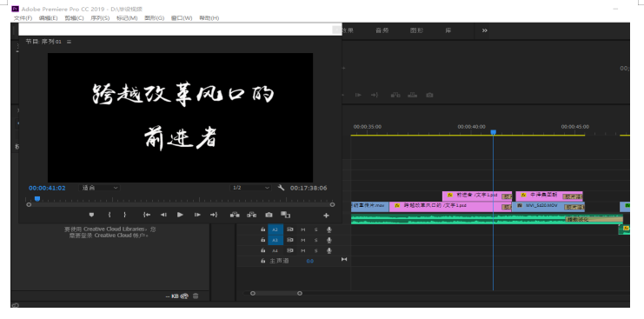The width and height of the screenshot is (644, 319).
Task: Toggle the lock on the 主声道 master track
Action: pos(262,261)
